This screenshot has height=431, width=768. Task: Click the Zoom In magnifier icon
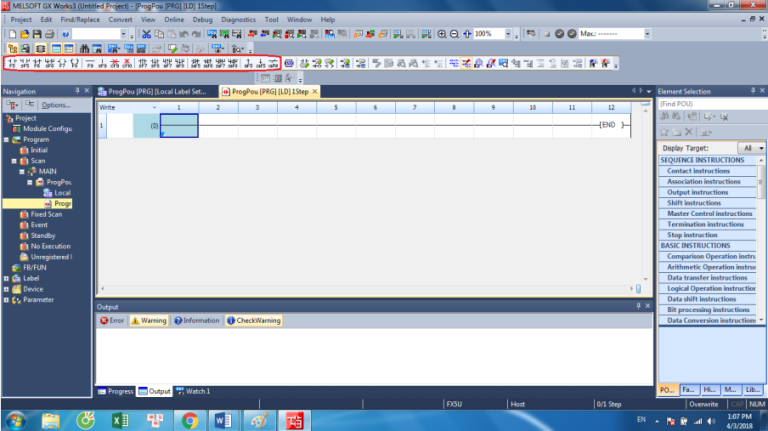click(x=442, y=34)
